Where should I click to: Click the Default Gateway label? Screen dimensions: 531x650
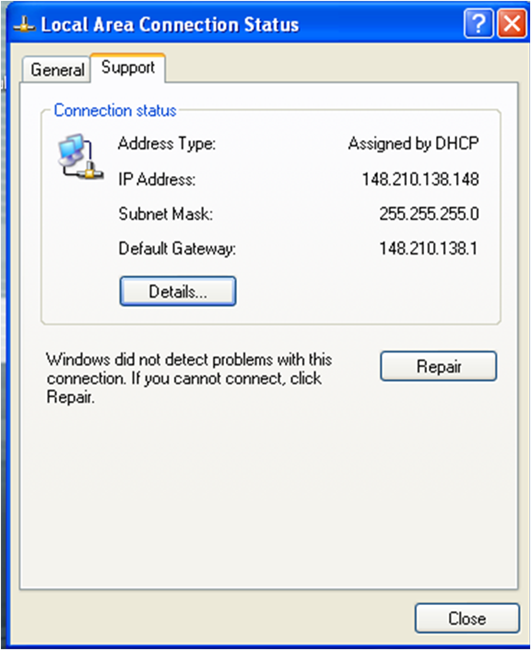tap(177, 249)
